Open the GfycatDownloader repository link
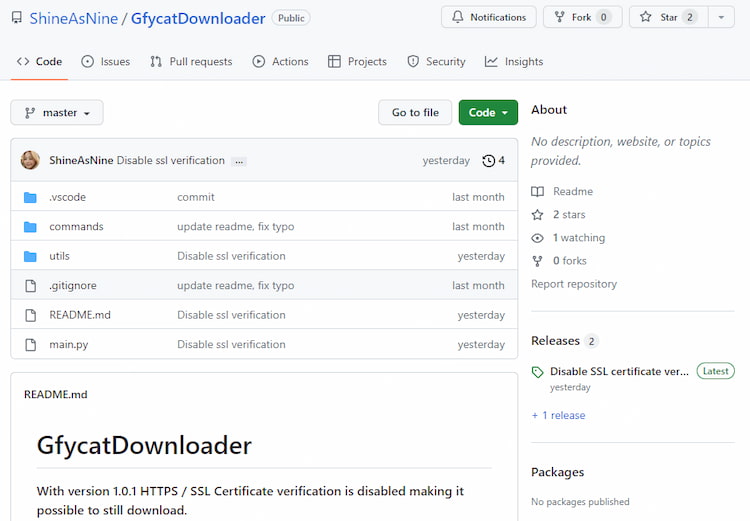 [x=198, y=18]
